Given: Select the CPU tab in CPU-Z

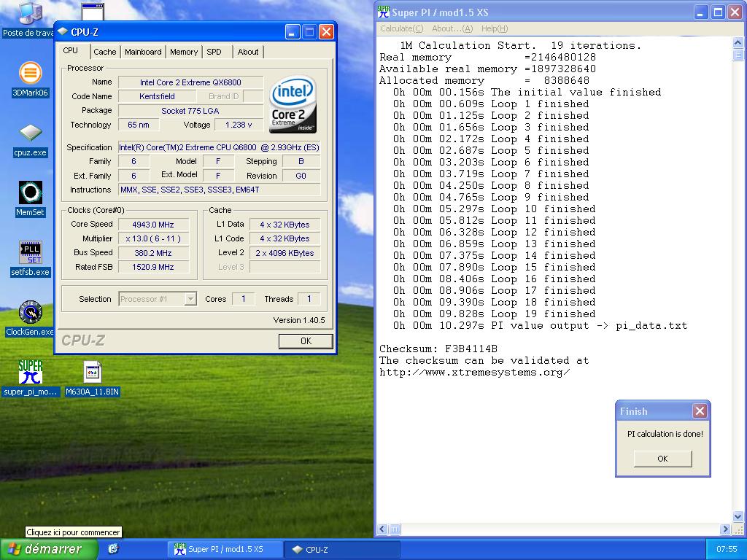Looking at the screenshot, I should click(71, 50).
